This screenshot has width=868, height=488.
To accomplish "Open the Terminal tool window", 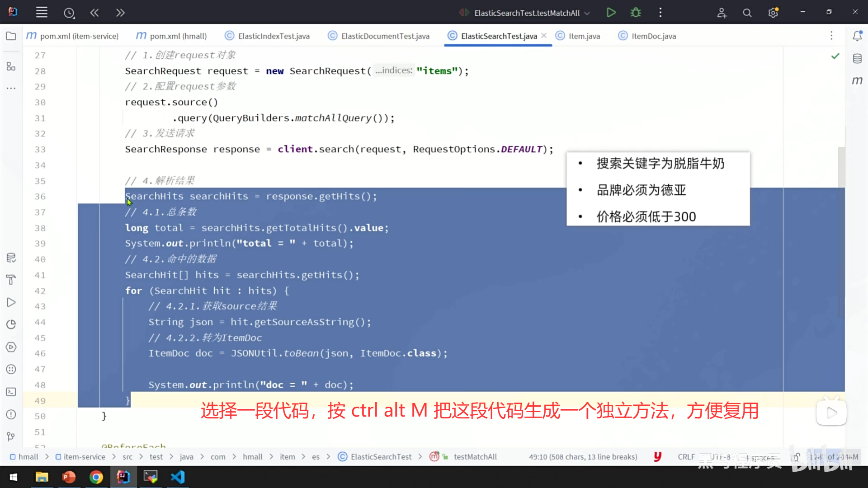I will coord(11,392).
